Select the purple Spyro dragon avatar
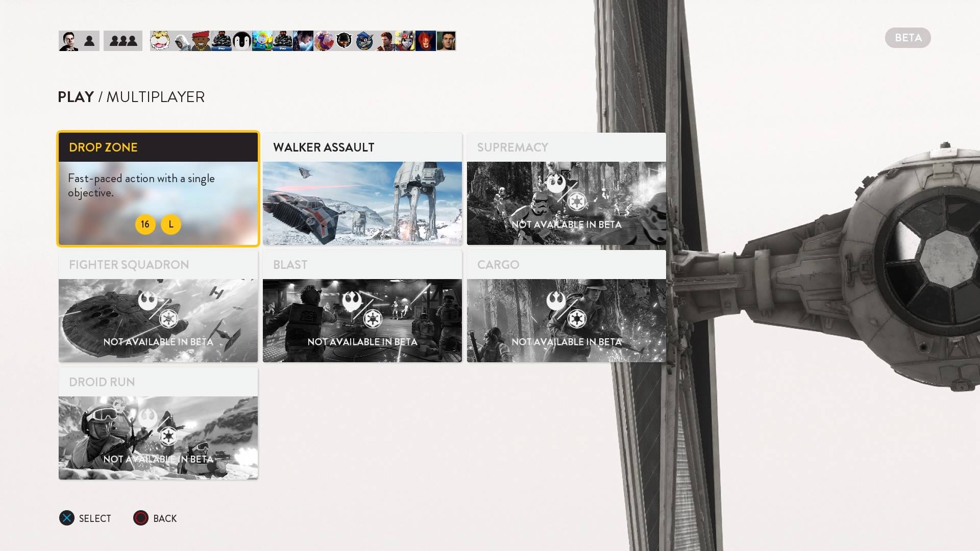 324,41
